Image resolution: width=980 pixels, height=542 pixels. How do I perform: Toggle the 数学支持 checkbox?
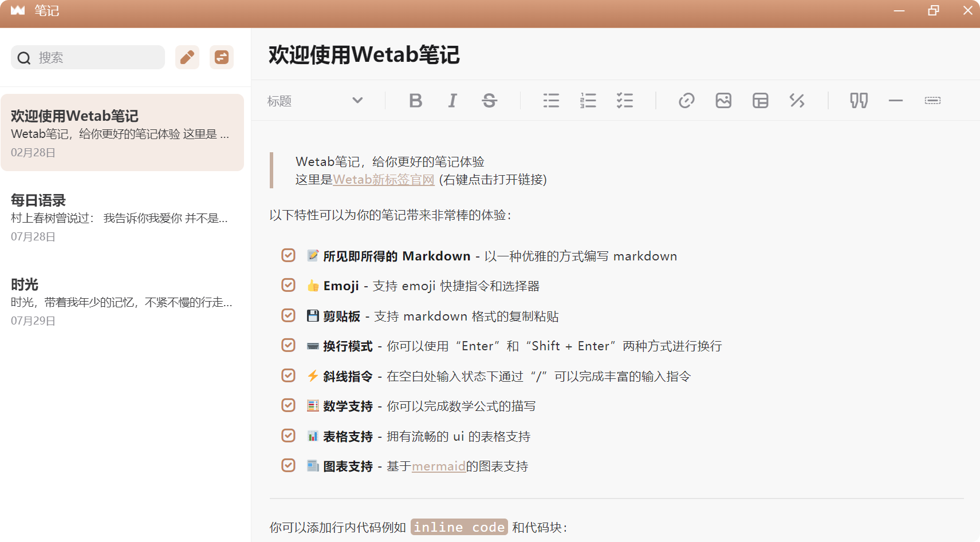tap(288, 405)
